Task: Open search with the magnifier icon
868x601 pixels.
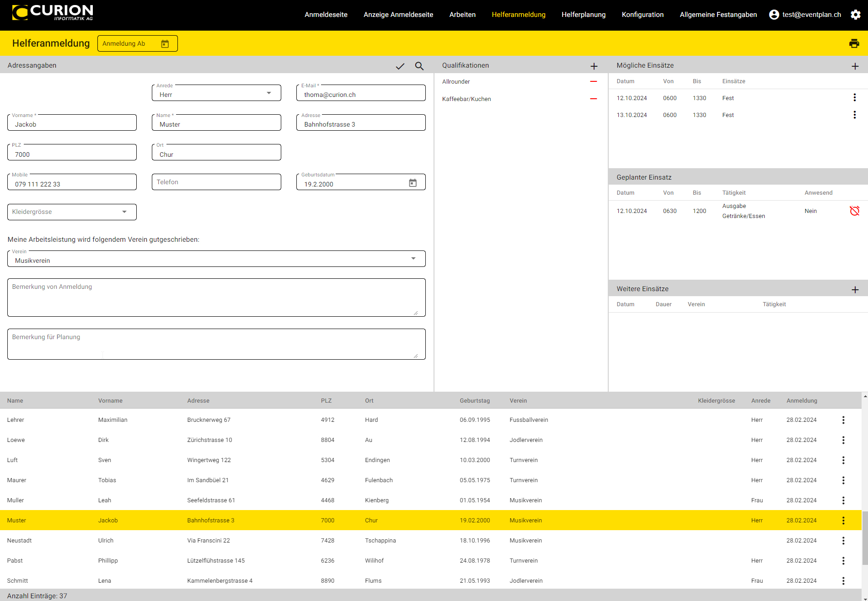Action: pyautogui.click(x=419, y=66)
